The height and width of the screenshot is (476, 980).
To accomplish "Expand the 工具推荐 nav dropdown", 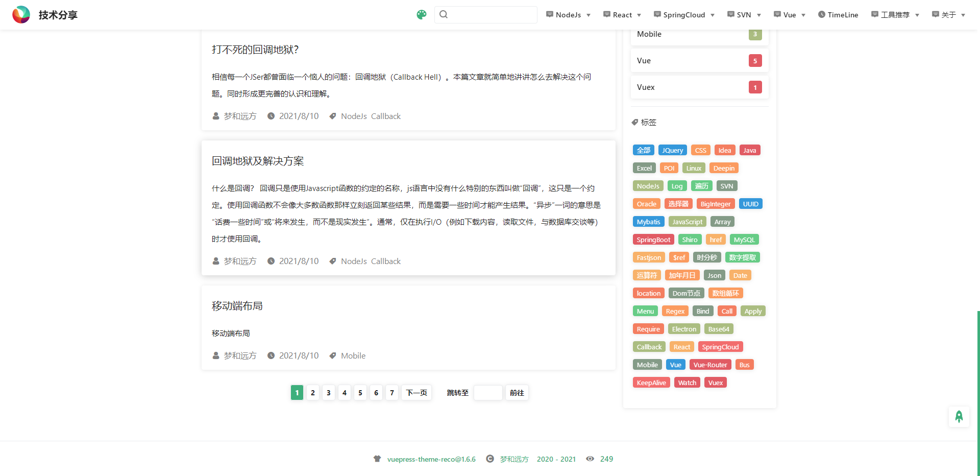I will click(x=895, y=15).
